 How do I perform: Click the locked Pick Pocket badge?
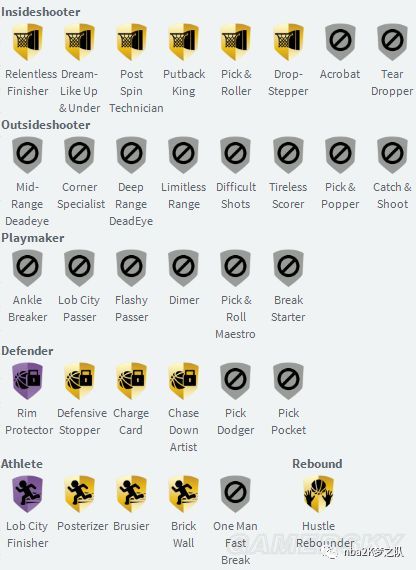point(288,381)
